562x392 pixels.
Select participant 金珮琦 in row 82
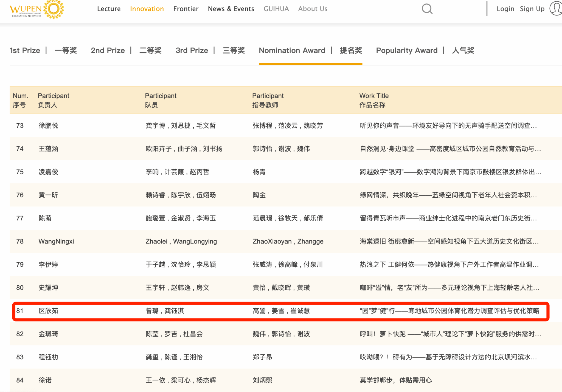[x=48, y=334]
